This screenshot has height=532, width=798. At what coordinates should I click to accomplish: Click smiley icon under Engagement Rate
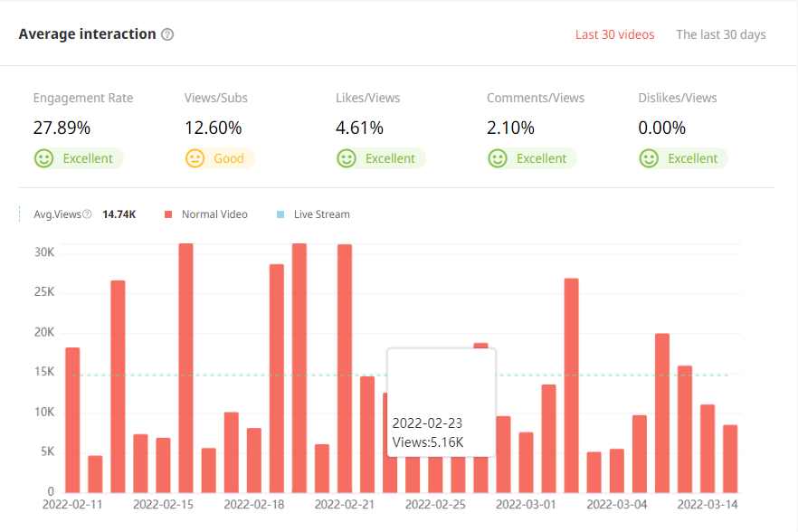[43, 158]
